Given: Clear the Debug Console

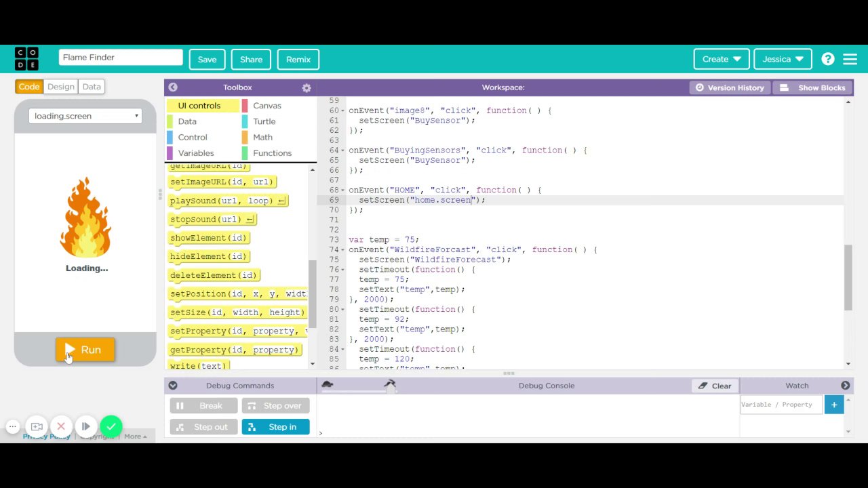Looking at the screenshot, I should (715, 386).
